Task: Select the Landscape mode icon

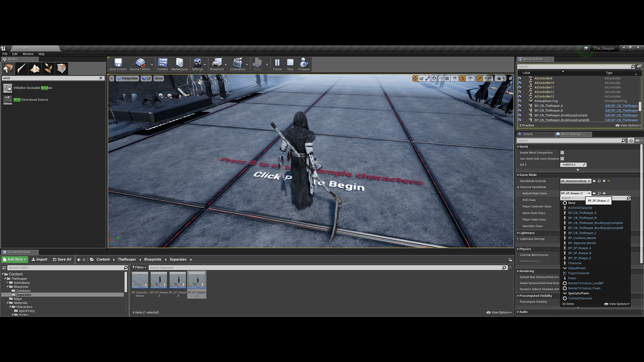Action: click(x=35, y=68)
